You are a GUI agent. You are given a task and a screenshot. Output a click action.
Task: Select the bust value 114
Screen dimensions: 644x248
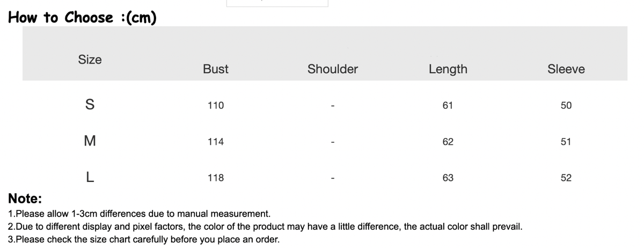(216, 142)
